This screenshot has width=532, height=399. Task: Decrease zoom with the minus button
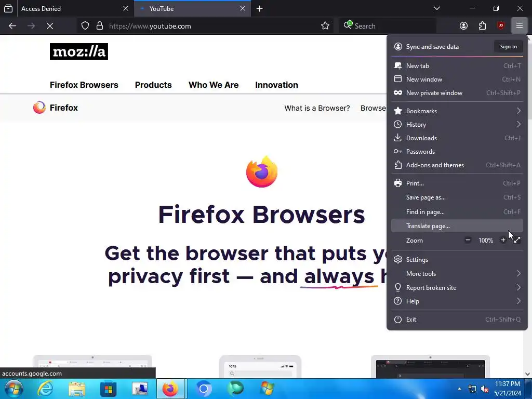(x=468, y=240)
